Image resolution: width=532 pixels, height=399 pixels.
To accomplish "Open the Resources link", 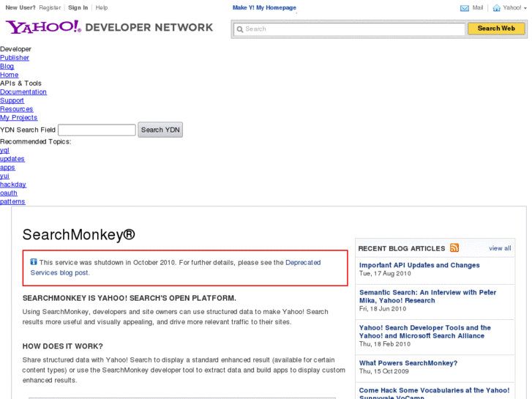I will [17, 109].
